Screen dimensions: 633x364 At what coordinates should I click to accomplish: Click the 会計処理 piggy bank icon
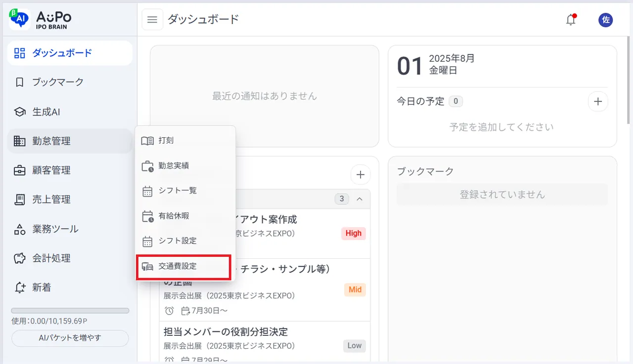pyautogui.click(x=19, y=258)
